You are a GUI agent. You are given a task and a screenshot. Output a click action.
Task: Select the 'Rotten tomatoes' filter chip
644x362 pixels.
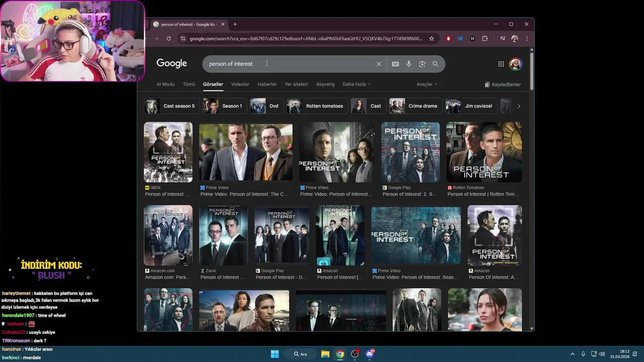click(317, 106)
